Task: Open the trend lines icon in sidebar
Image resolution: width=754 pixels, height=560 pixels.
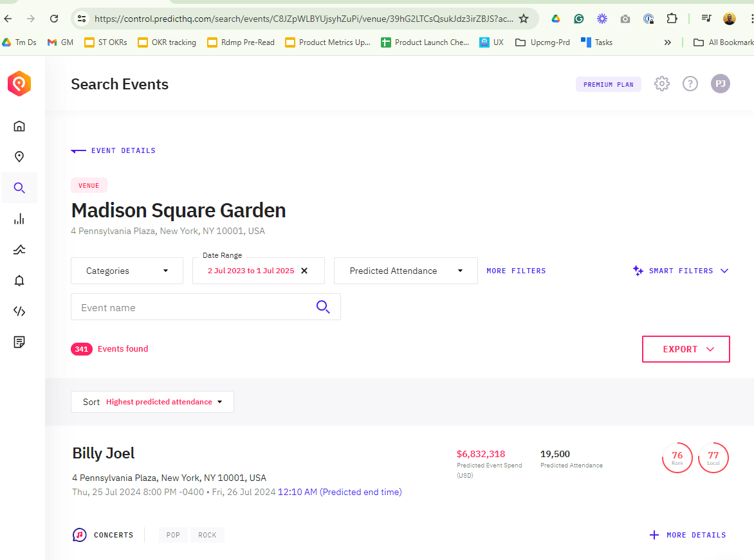Action: 19,249
